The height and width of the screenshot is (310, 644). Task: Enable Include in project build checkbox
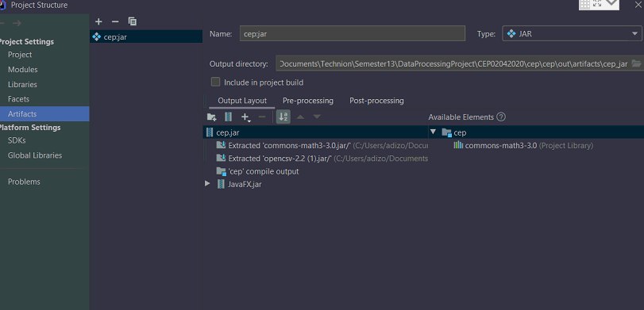tap(216, 82)
